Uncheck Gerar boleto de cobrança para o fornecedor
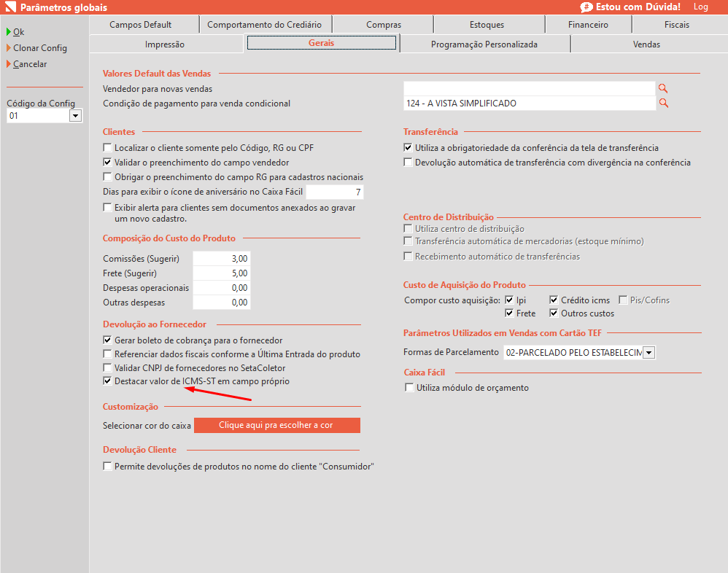The height and width of the screenshot is (573, 728). click(x=107, y=340)
